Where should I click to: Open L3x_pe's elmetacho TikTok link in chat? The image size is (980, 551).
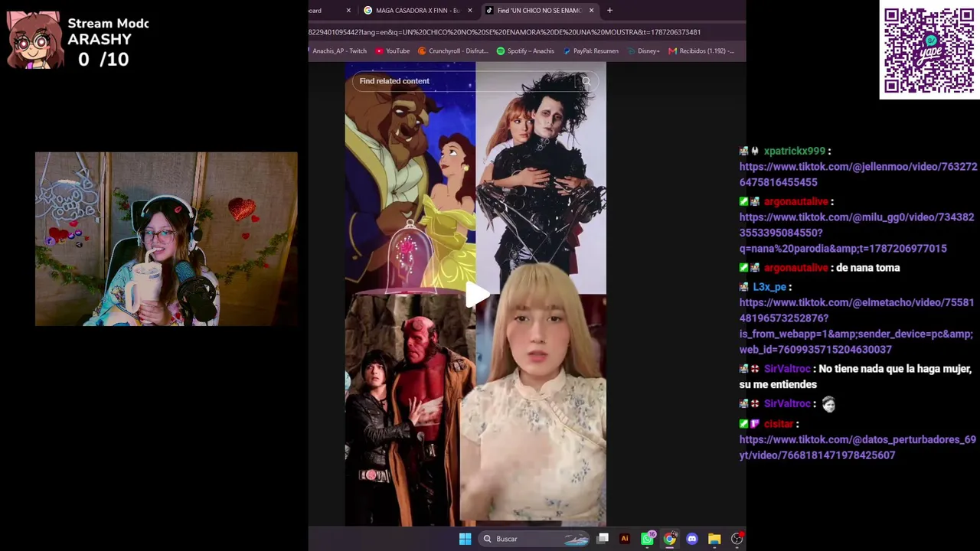[x=857, y=326]
